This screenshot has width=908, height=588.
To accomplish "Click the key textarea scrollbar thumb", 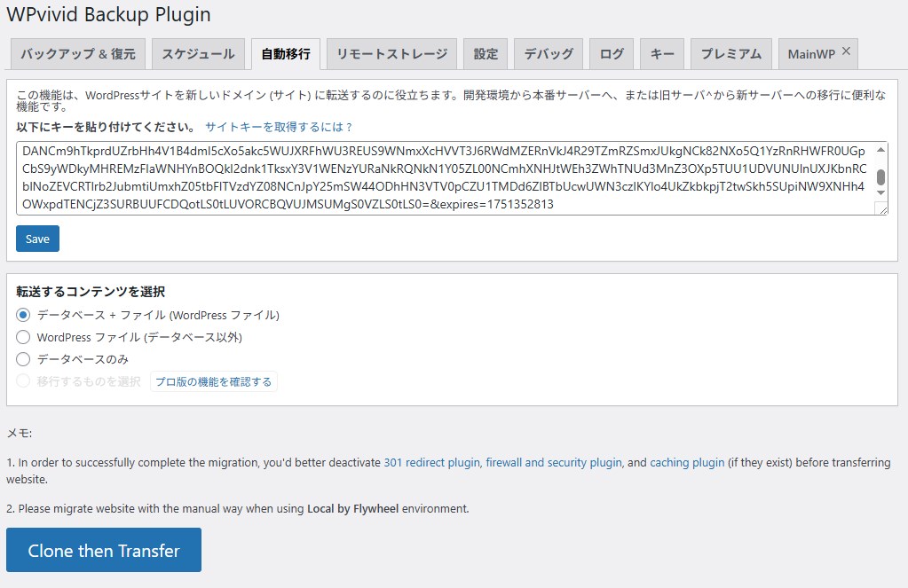I will pyautogui.click(x=880, y=176).
